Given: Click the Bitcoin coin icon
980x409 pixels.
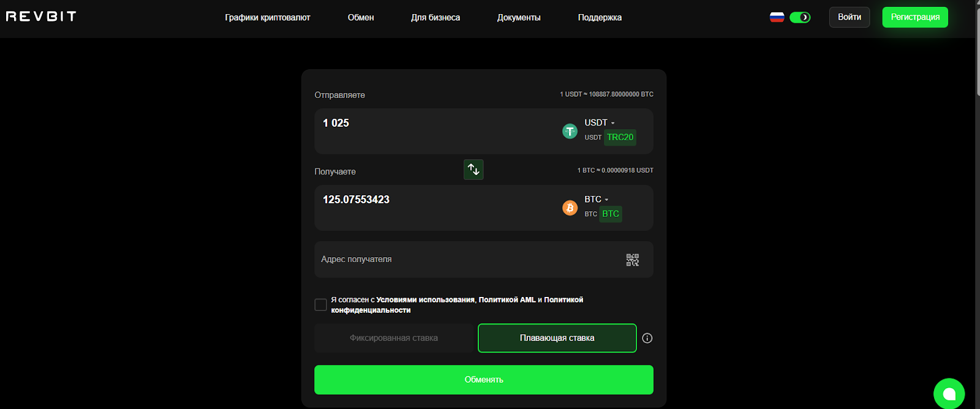Looking at the screenshot, I should (x=570, y=208).
